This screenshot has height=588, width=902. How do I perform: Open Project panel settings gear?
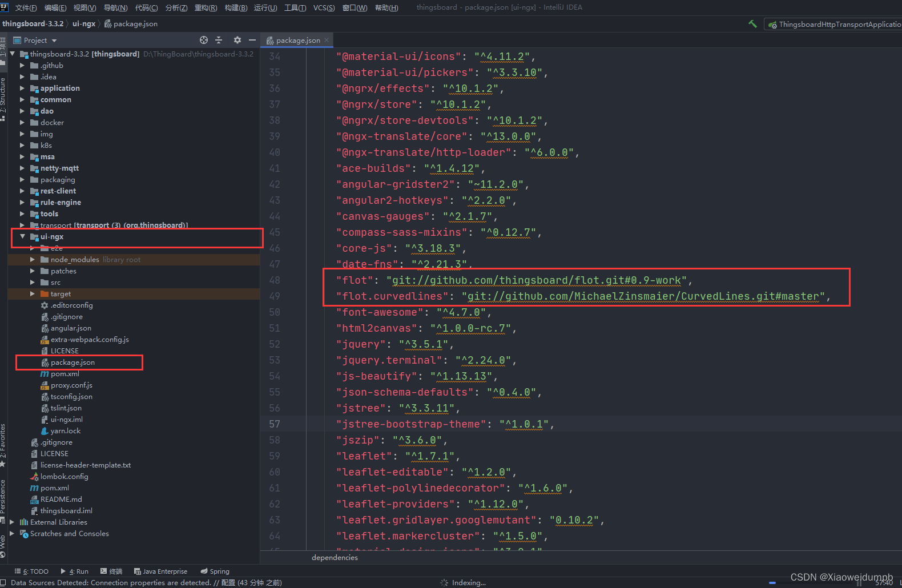click(237, 40)
